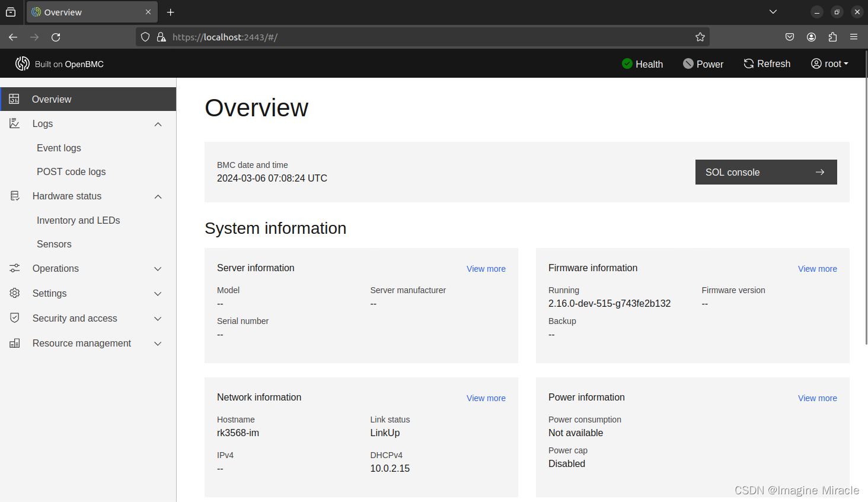The width and height of the screenshot is (868, 502).
Task: Expand the Operations section chevron
Action: [x=158, y=269]
